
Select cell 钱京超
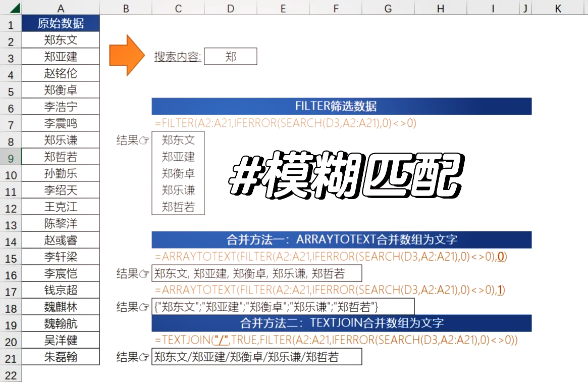click(61, 290)
